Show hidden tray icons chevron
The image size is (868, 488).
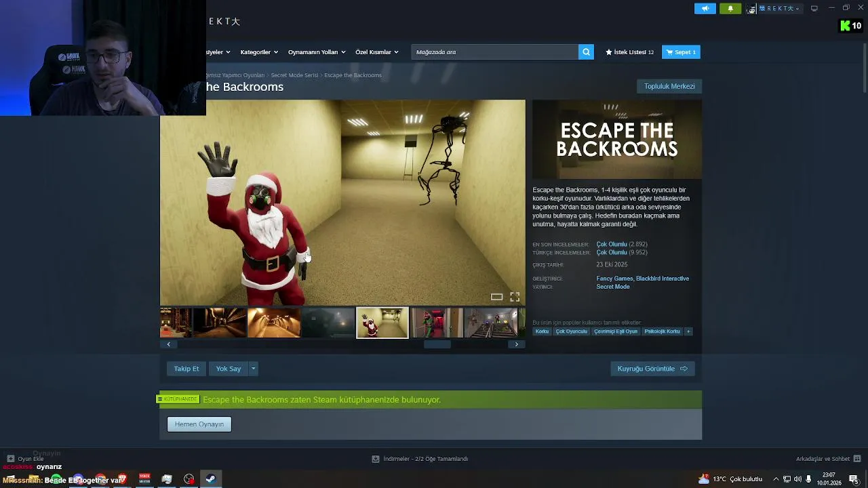click(777, 479)
